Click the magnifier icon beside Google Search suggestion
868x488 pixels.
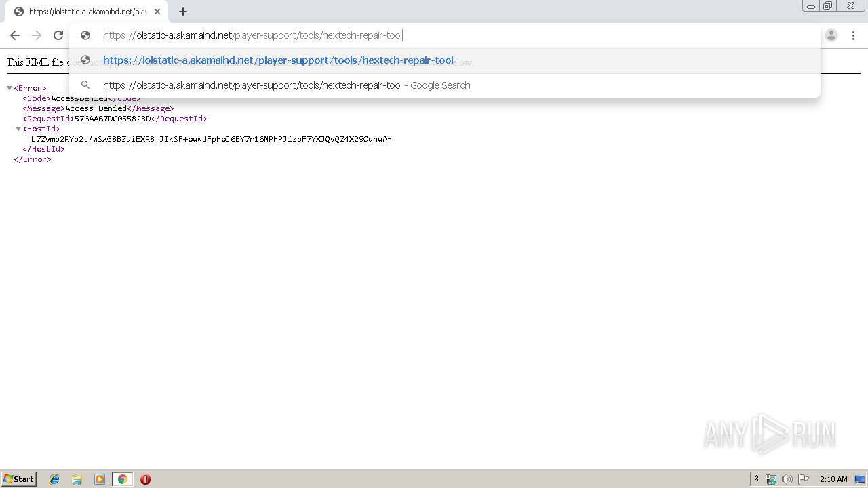(x=85, y=85)
